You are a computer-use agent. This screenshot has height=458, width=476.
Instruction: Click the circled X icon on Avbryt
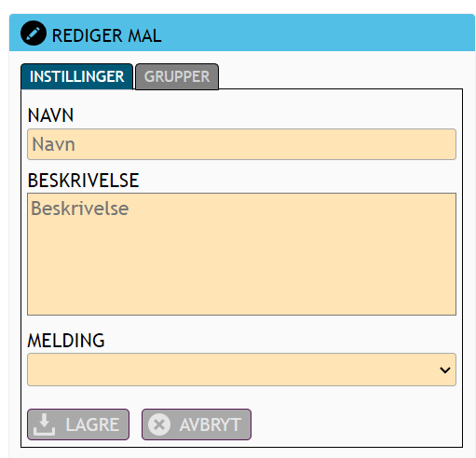[x=159, y=424]
